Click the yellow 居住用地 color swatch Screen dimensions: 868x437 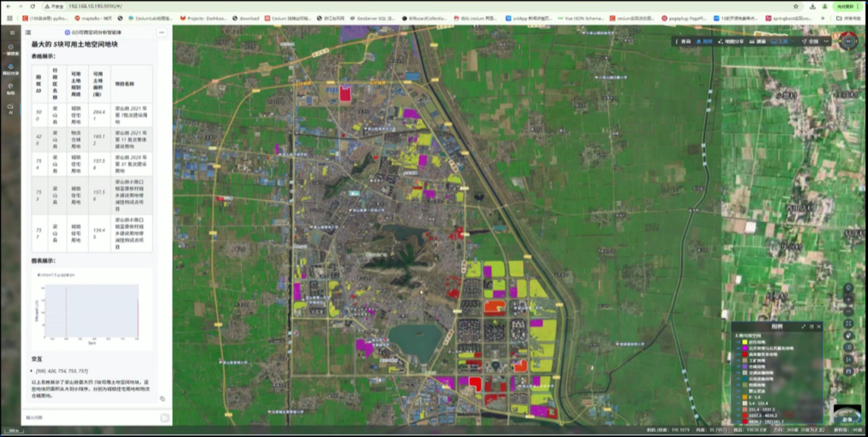[x=745, y=342]
